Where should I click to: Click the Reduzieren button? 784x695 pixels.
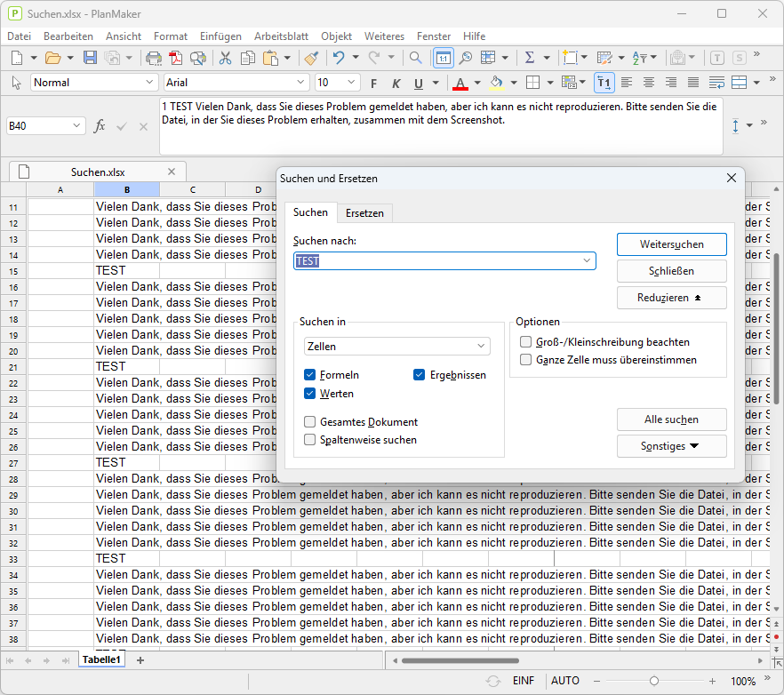(671, 298)
